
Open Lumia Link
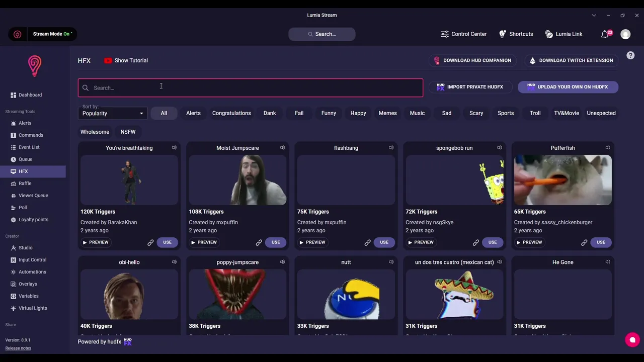pyautogui.click(x=563, y=34)
